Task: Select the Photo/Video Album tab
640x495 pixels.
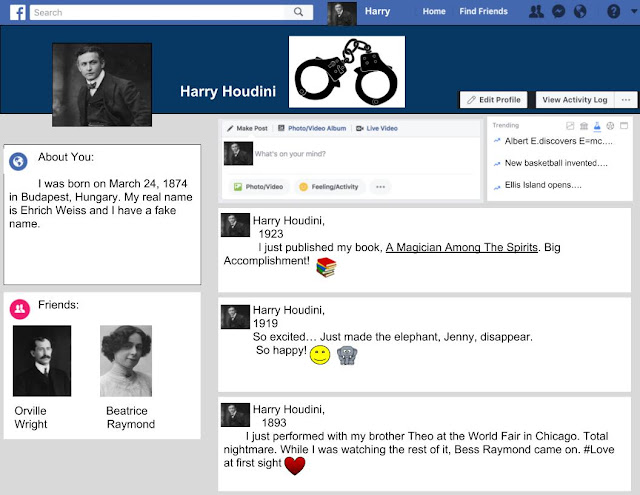Action: point(312,128)
